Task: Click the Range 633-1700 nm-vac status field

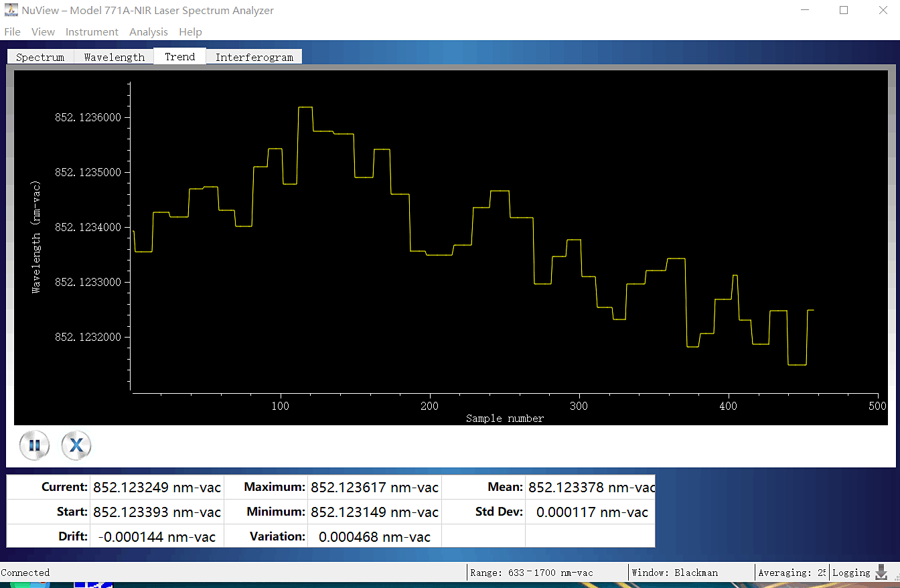Action: pyautogui.click(x=532, y=573)
